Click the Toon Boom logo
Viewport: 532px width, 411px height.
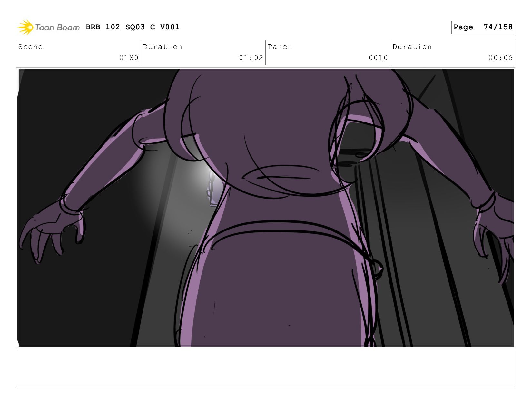48,27
